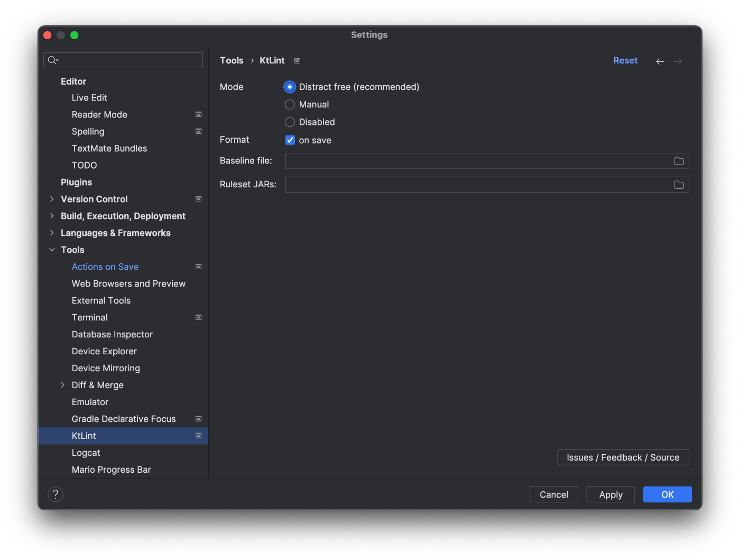
Task: Go back with the left arrow icon
Action: pos(660,61)
